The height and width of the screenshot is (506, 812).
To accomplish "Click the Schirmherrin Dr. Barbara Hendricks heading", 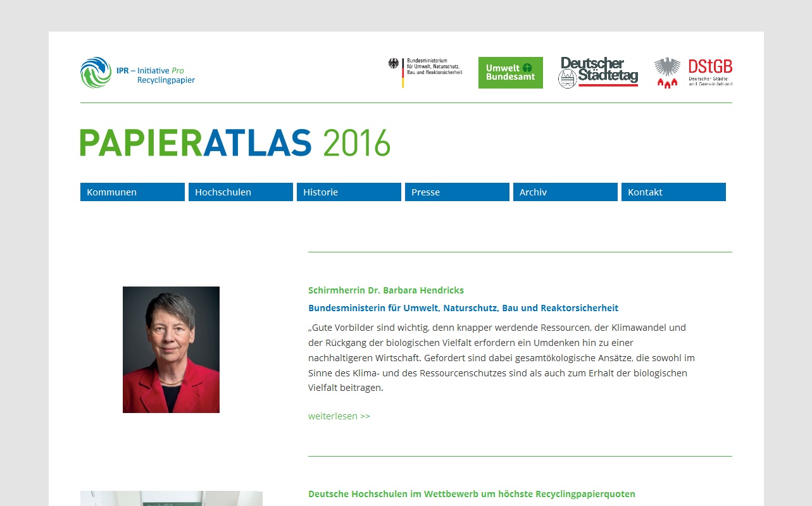I will pos(386,290).
